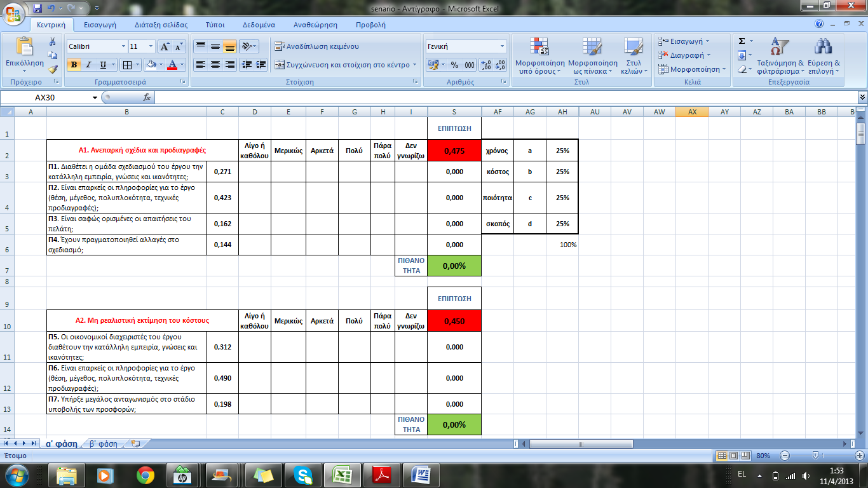868x488 pixels.
Task: Click the decrease decimal places icon
Action: tap(500, 65)
